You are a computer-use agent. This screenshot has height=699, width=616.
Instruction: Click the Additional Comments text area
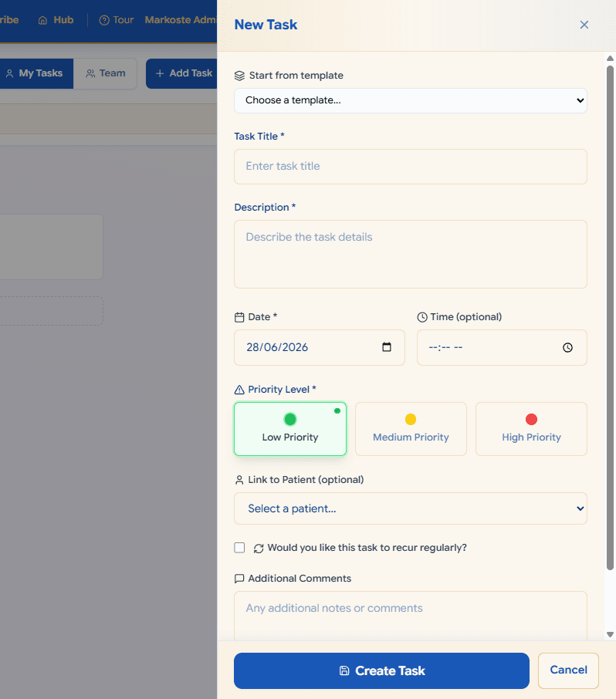coord(411,616)
